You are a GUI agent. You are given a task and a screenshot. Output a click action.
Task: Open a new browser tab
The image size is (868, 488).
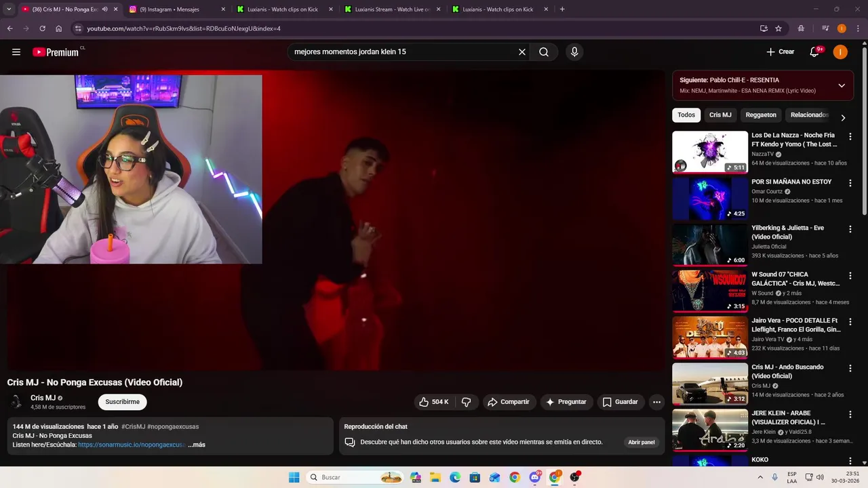click(562, 9)
